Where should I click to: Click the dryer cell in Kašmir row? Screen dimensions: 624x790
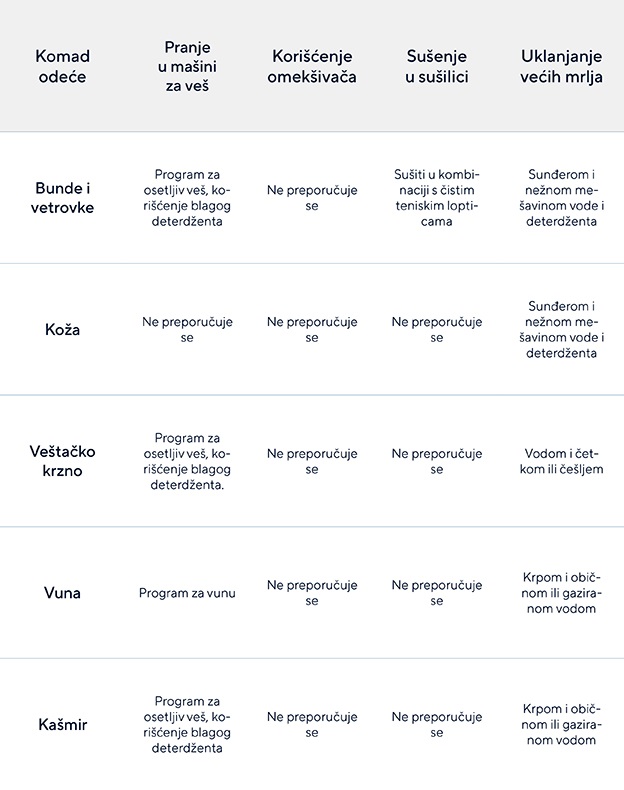(437, 725)
